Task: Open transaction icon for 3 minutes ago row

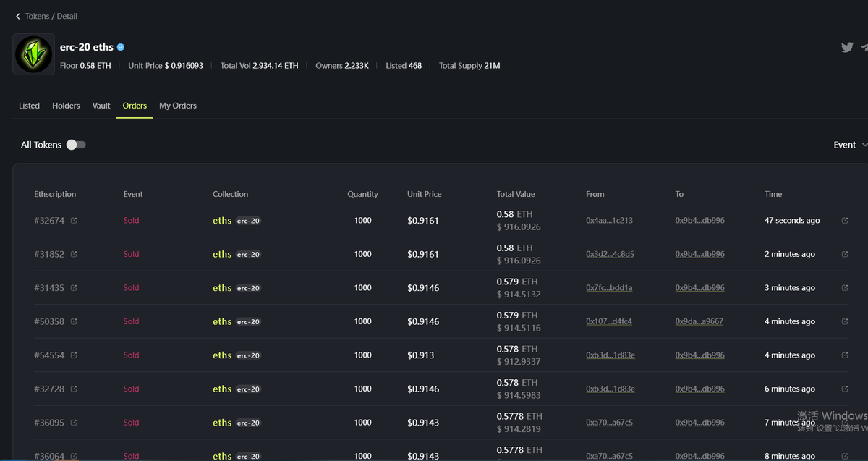Action: coord(845,288)
